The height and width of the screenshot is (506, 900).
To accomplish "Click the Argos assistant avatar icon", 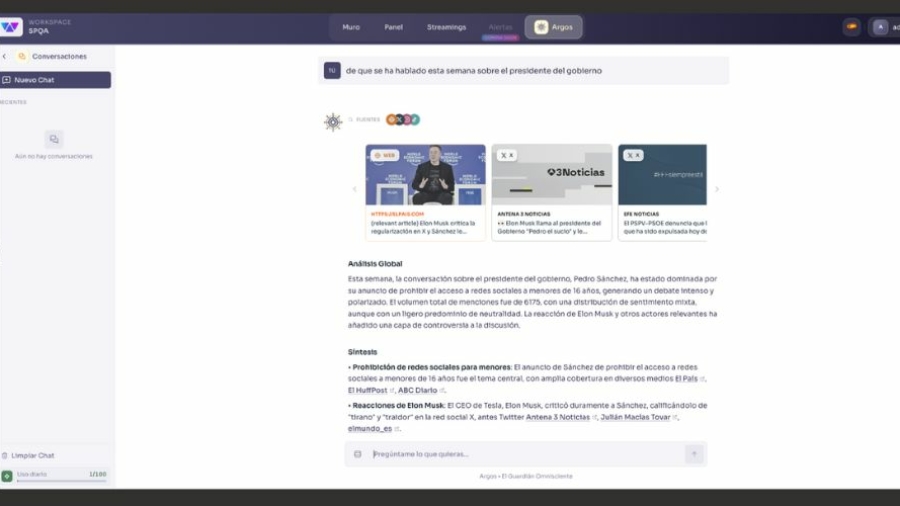I will pyautogui.click(x=333, y=122).
